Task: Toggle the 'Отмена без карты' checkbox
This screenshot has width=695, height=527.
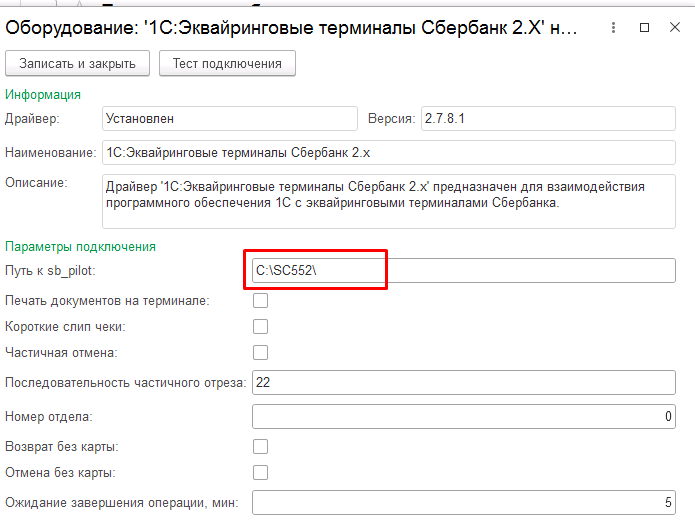Action: point(261,472)
